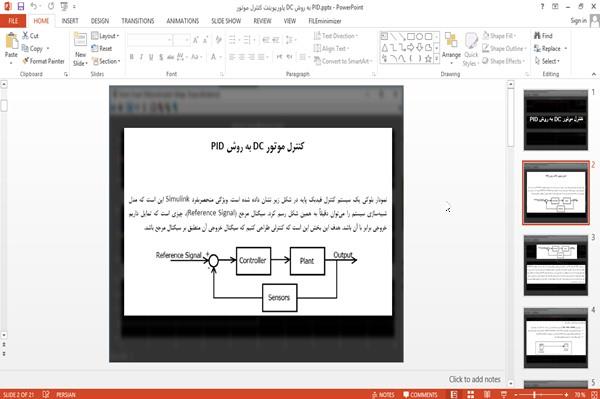Screen dimensions: 600x399
Task: Open Quick Styles gallery
Action: (x=471, y=50)
